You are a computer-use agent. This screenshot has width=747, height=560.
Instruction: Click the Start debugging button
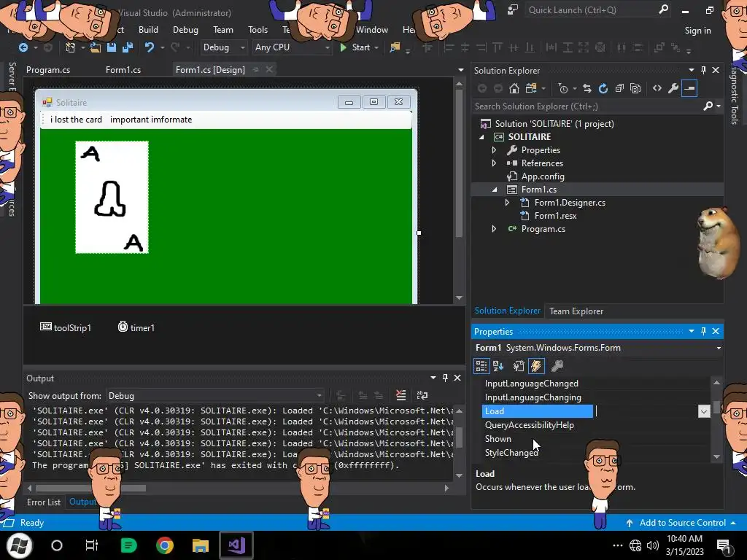355,47
